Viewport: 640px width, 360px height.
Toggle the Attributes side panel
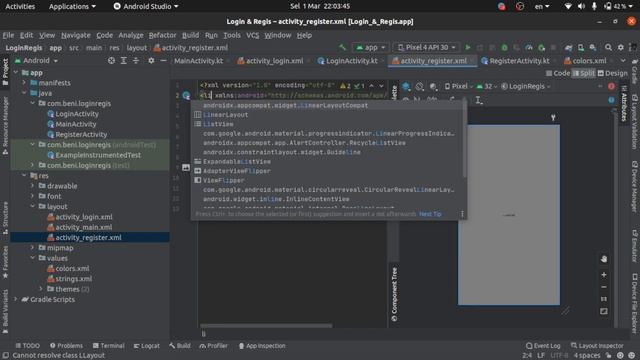pos(623,103)
